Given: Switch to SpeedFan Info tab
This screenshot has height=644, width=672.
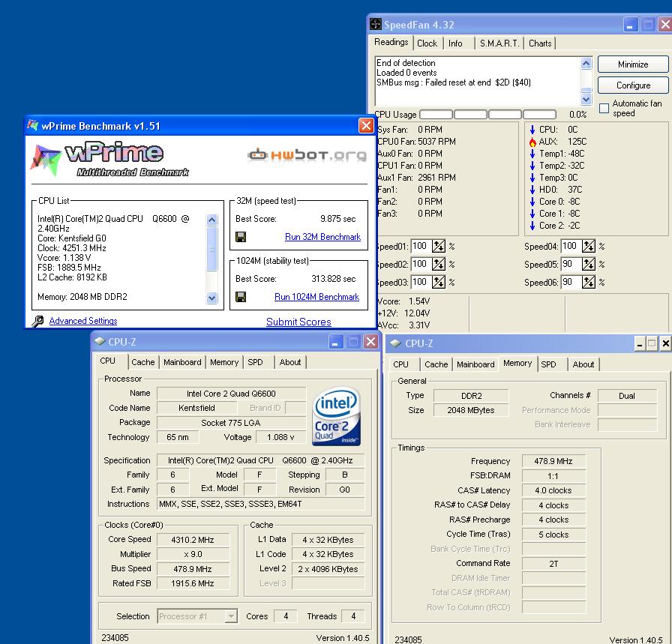Looking at the screenshot, I should (455, 43).
